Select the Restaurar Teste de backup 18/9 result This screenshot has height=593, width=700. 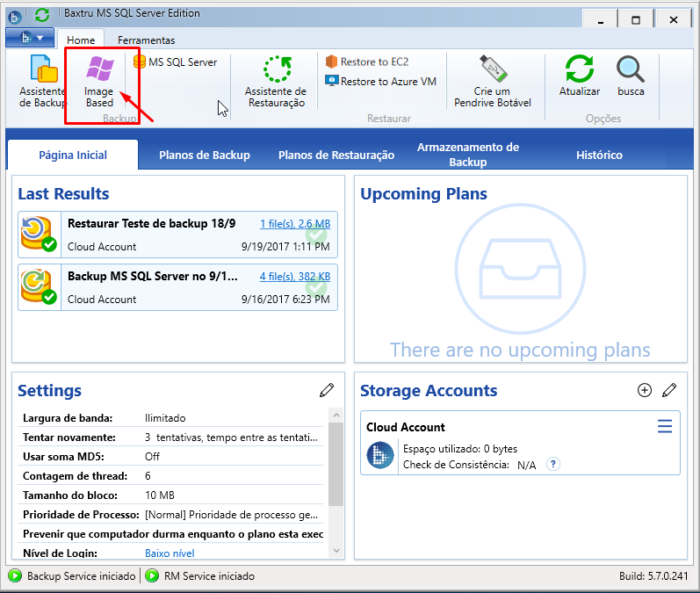click(177, 235)
